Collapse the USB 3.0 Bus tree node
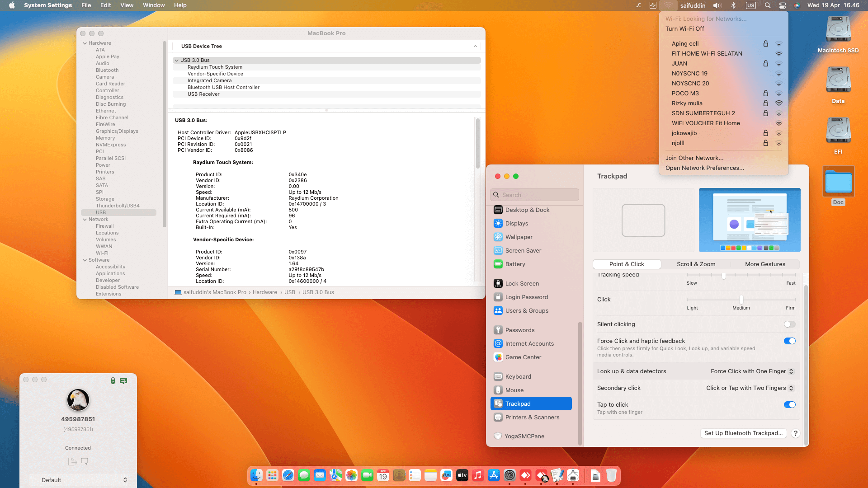 point(176,60)
